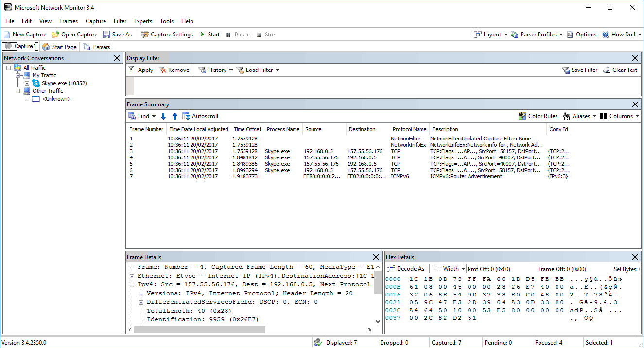Expand the Ethernet node in Frame Details
This screenshot has width=644, height=348.
point(132,276)
